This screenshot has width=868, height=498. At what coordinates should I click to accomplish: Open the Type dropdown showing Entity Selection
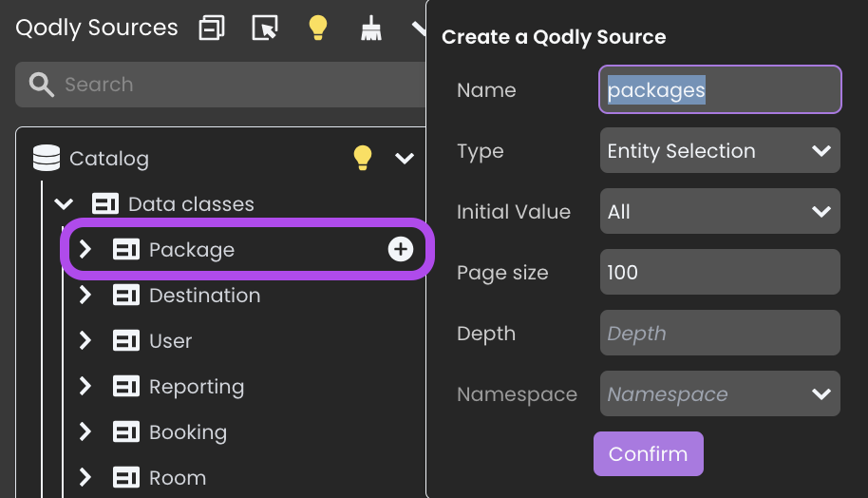(720, 151)
